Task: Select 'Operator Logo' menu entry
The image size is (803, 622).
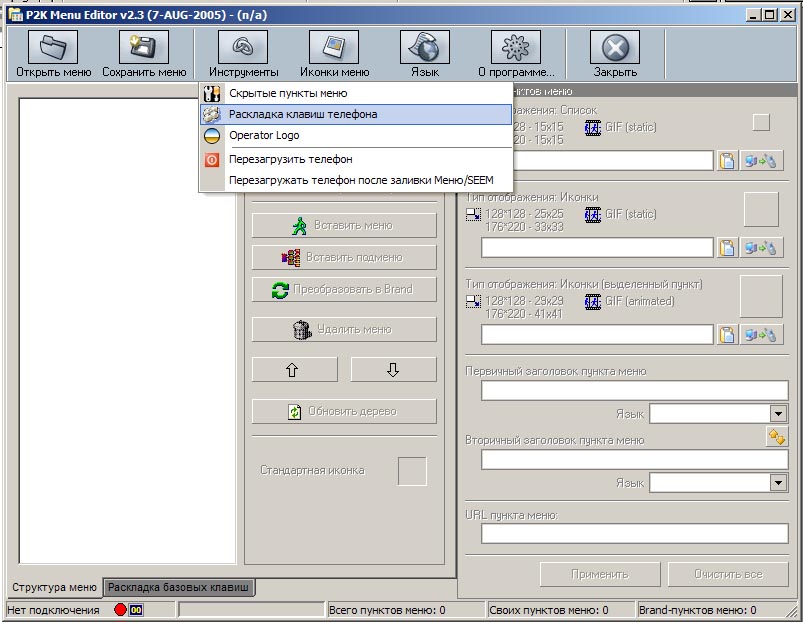Action: coord(356,135)
